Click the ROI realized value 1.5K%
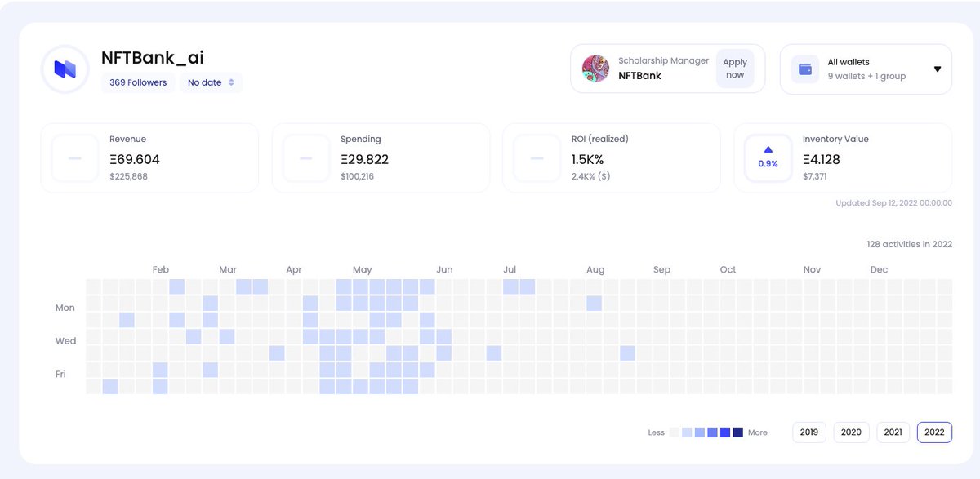 coord(588,159)
